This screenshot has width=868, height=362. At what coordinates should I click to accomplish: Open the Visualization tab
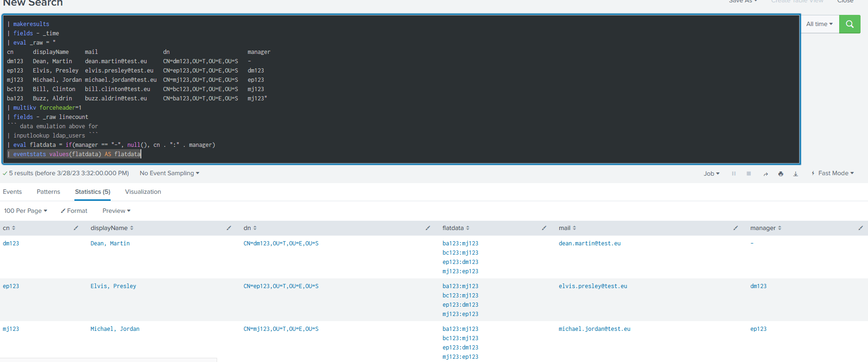pos(143,192)
